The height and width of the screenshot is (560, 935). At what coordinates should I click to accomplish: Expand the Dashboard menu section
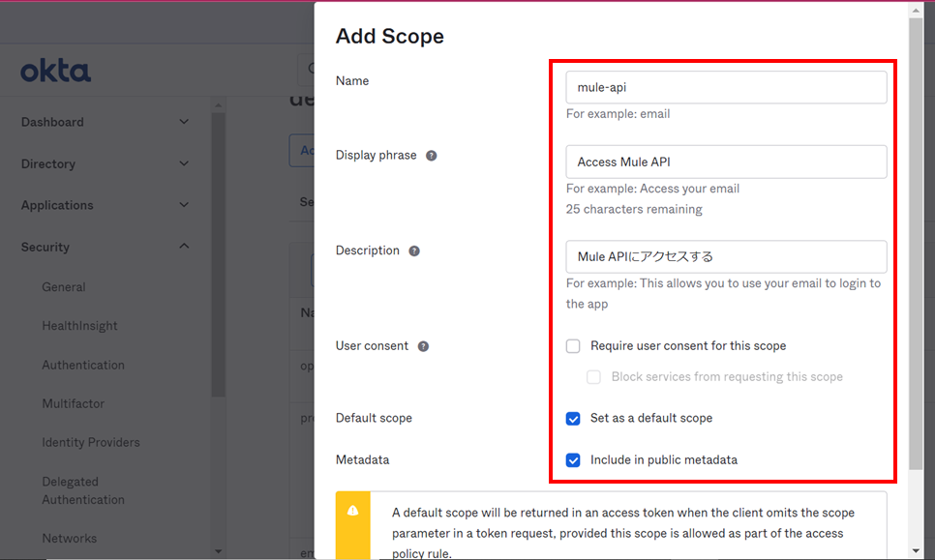(x=105, y=122)
